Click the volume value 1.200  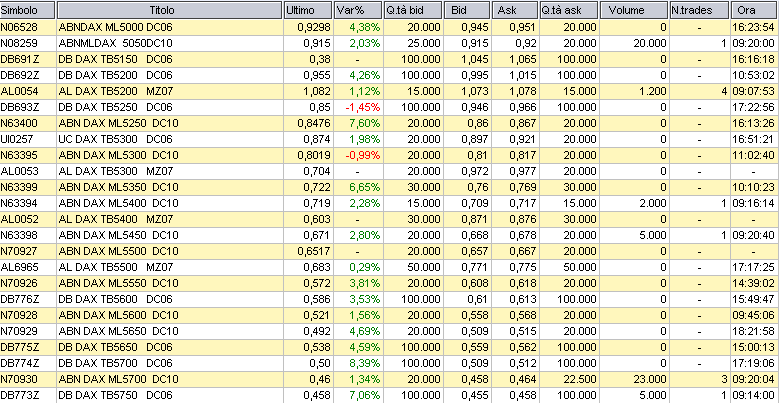(x=652, y=91)
